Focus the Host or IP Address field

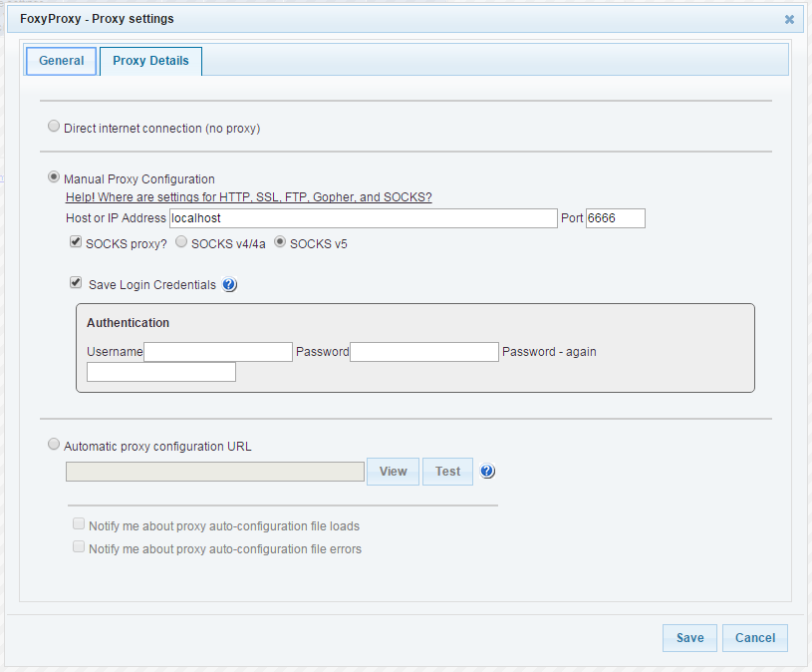tap(364, 218)
